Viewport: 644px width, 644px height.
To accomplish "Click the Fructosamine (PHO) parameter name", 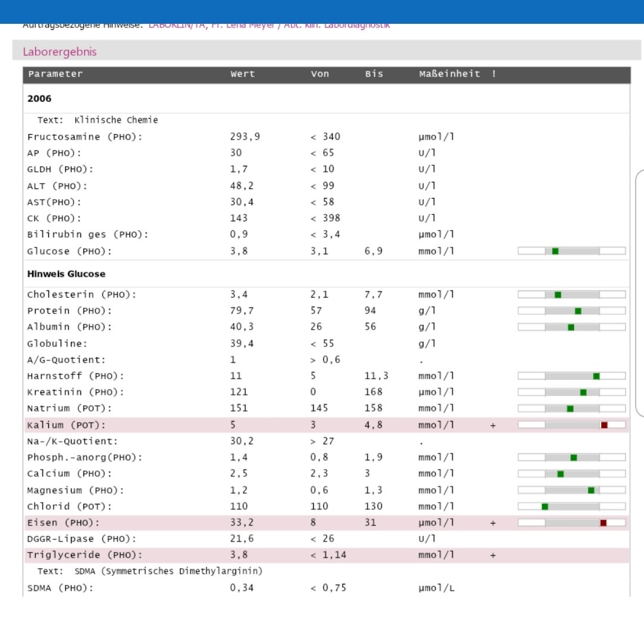I will click(x=85, y=137).
